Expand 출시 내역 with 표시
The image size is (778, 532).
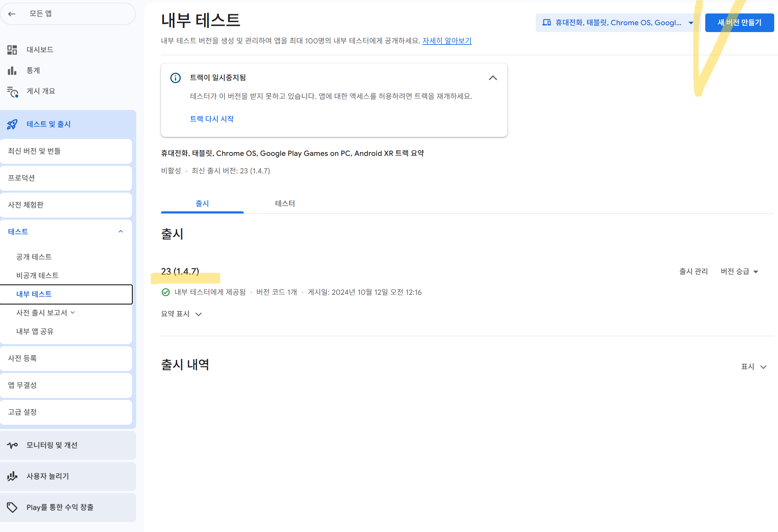coord(754,367)
